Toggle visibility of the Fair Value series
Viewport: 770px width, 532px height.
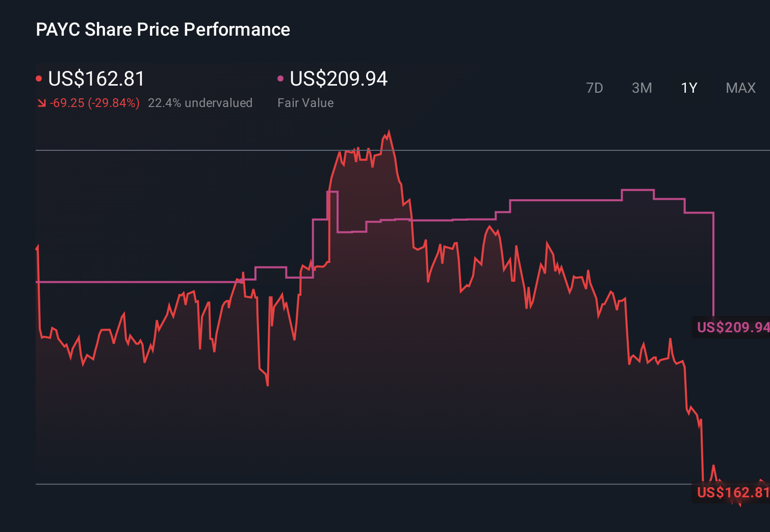280,77
